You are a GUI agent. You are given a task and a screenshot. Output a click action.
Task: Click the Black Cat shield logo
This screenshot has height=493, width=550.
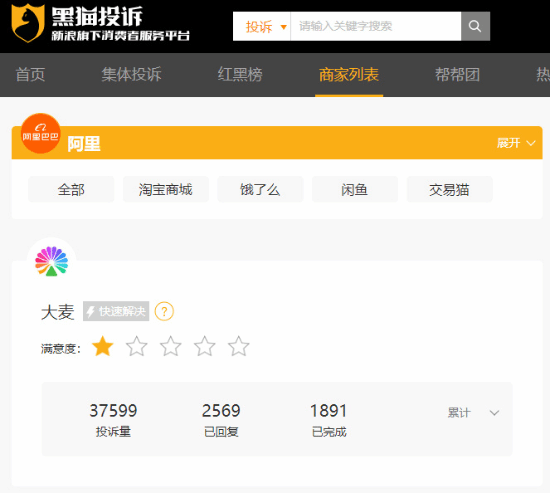pyautogui.click(x=28, y=23)
